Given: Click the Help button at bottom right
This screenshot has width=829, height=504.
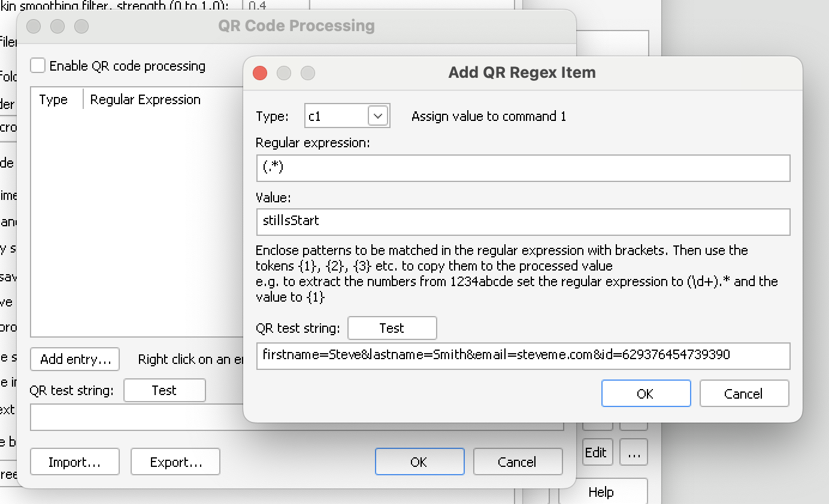Looking at the screenshot, I should click(x=601, y=492).
